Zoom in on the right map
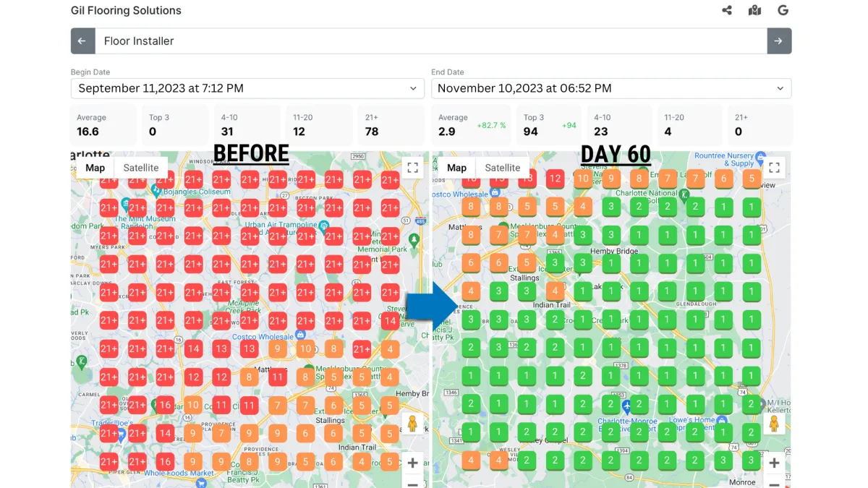Image resolution: width=868 pixels, height=488 pixels. pyautogui.click(x=773, y=463)
